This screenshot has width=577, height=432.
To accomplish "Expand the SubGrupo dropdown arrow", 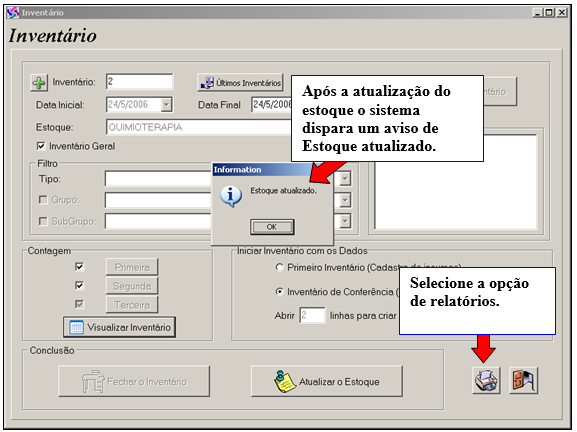I will (345, 221).
